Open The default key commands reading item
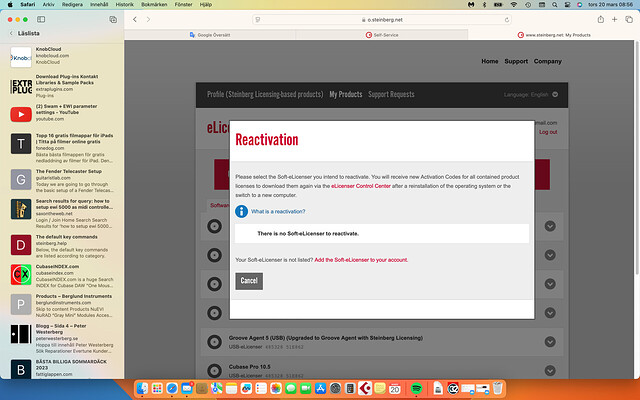This screenshot has height=400, width=640. click(62, 246)
